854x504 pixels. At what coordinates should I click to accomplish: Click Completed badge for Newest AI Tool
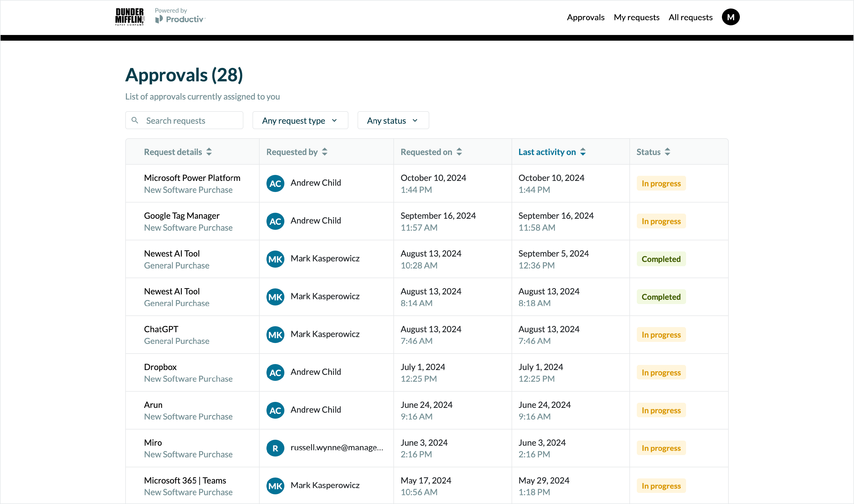(x=661, y=259)
